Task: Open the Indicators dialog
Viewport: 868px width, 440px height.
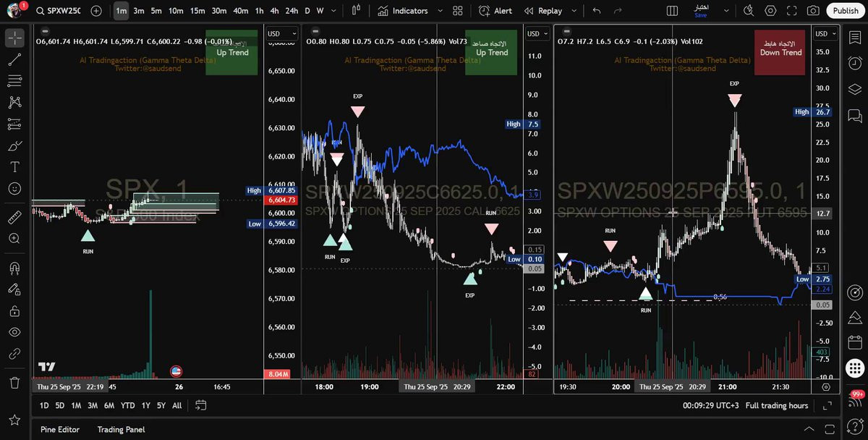Action: click(x=404, y=11)
